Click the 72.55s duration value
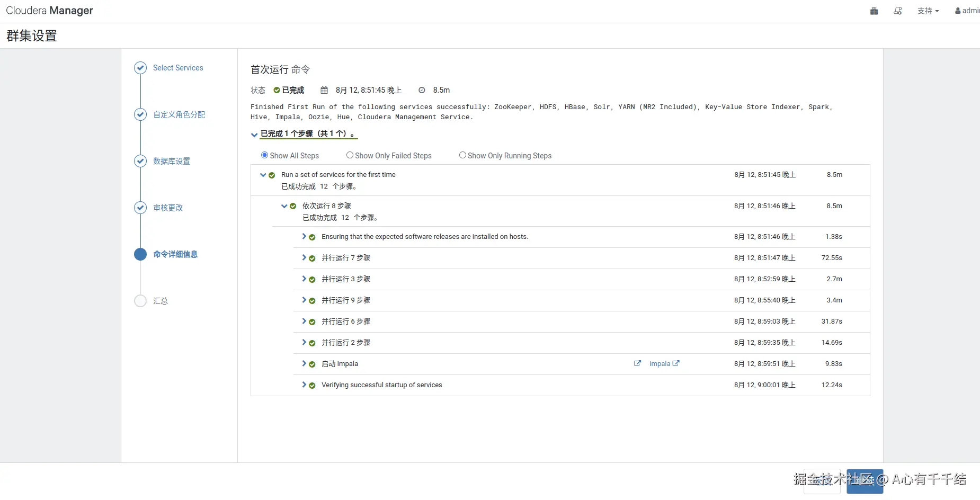The height and width of the screenshot is (500, 980). [832, 258]
